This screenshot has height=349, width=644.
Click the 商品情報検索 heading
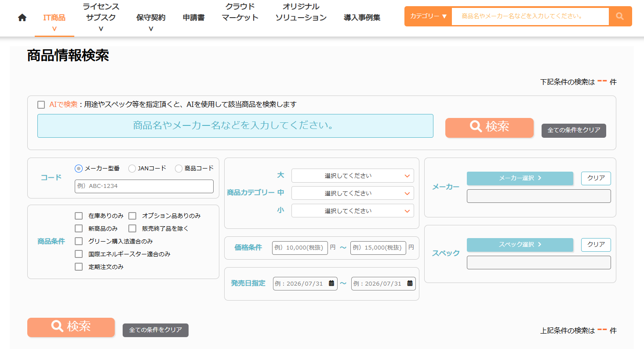(68, 56)
